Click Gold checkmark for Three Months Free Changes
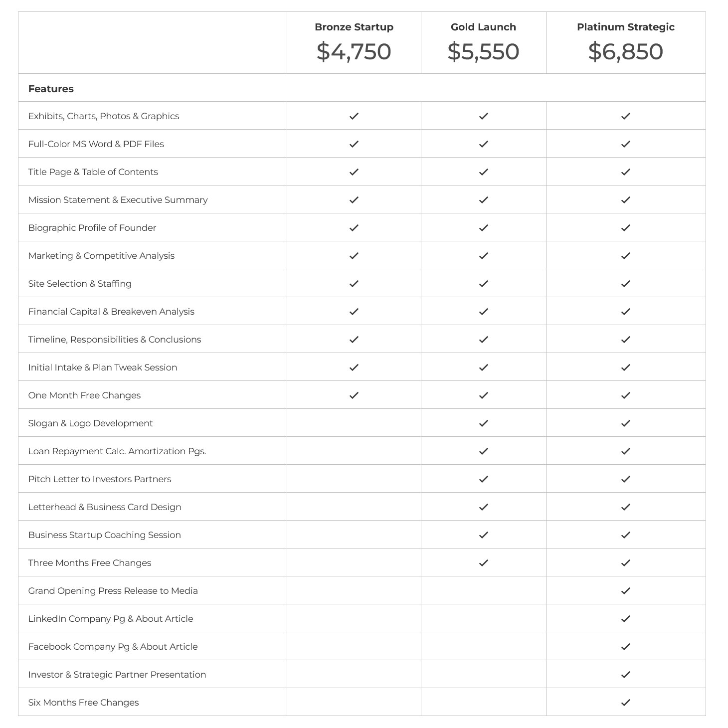728x728 pixels. coord(483,563)
